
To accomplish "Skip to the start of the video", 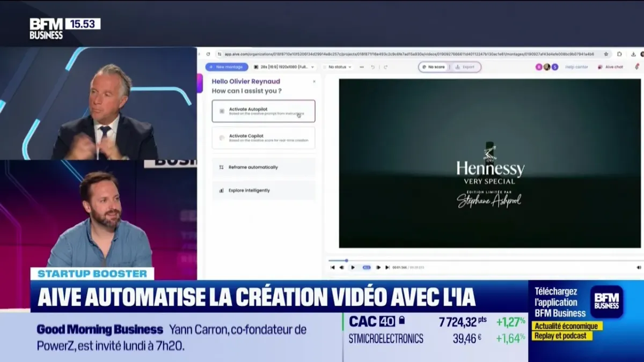I will tap(333, 267).
